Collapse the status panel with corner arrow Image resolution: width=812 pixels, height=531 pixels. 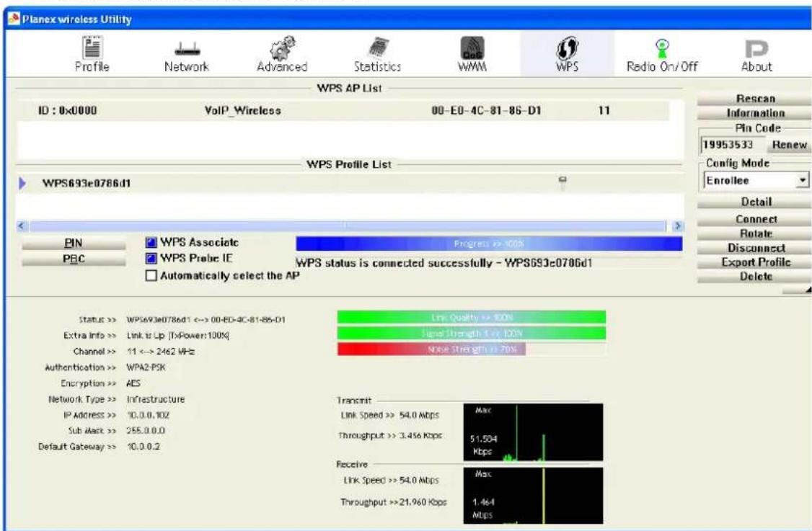click(808, 290)
